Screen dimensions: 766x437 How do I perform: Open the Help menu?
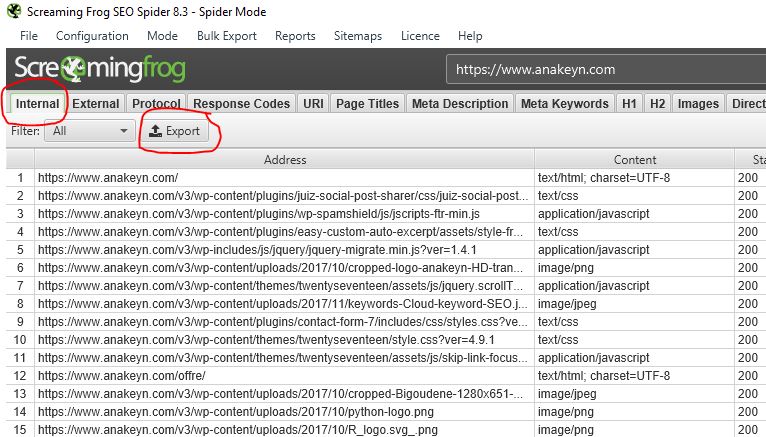[x=470, y=36]
